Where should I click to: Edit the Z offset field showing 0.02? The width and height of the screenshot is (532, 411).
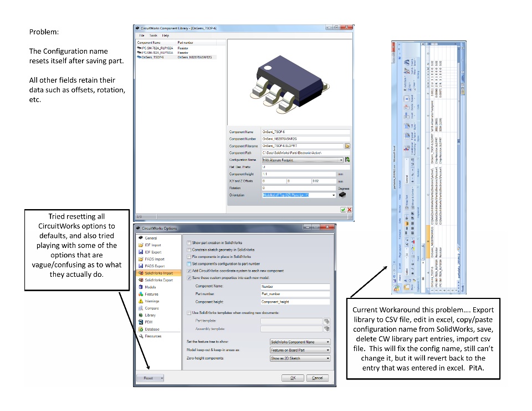[324, 181]
